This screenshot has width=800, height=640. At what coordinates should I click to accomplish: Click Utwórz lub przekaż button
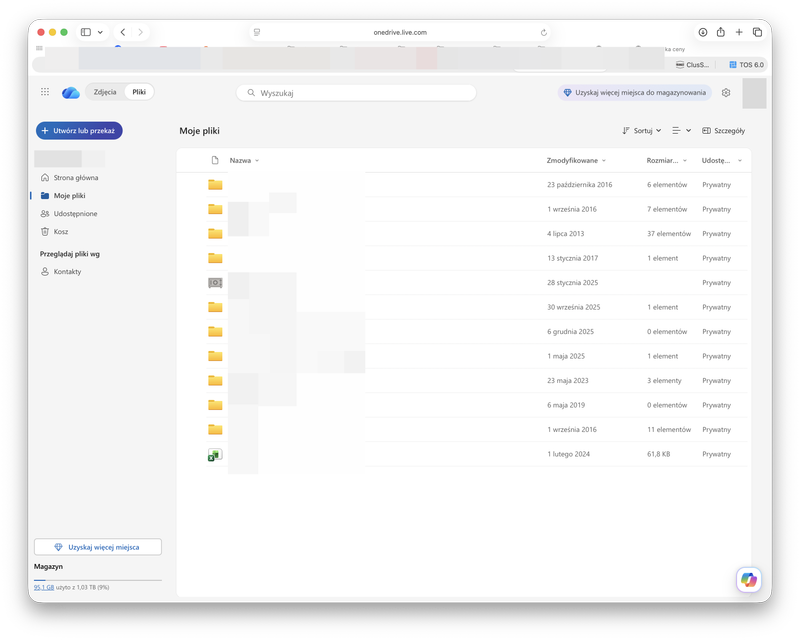(79, 131)
